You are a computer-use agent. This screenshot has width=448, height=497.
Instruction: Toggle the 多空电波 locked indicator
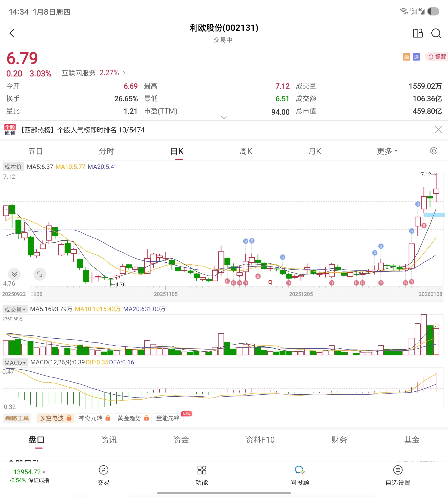(x=55, y=418)
